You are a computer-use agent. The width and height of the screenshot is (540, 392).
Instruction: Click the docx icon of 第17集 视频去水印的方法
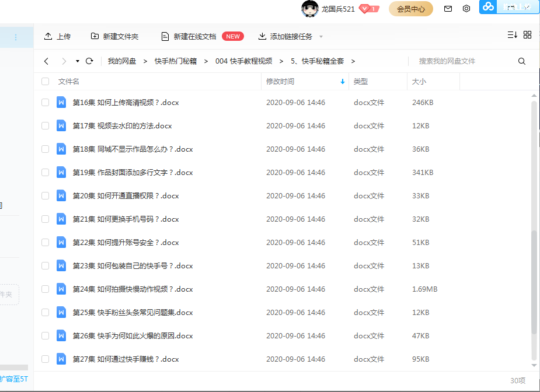click(61, 125)
